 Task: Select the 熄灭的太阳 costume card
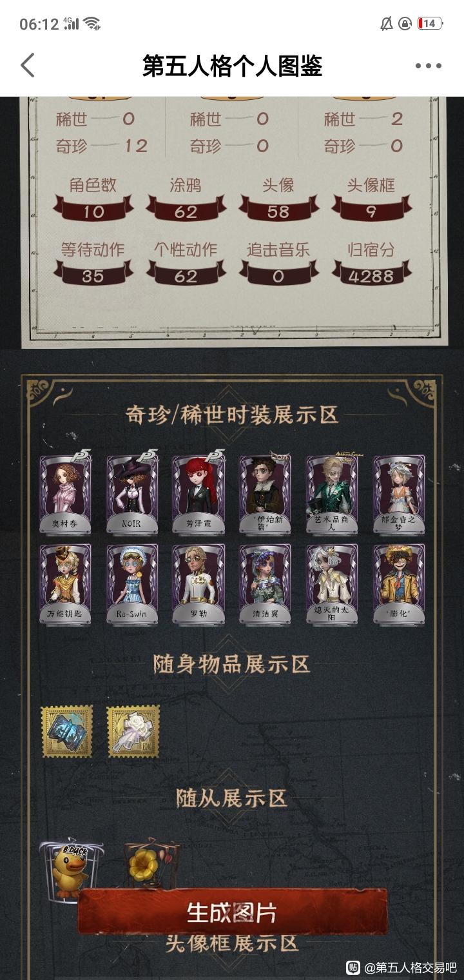click(x=332, y=584)
